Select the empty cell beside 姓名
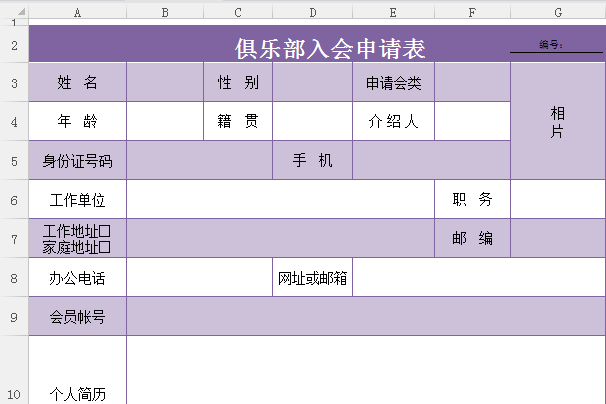 point(165,83)
